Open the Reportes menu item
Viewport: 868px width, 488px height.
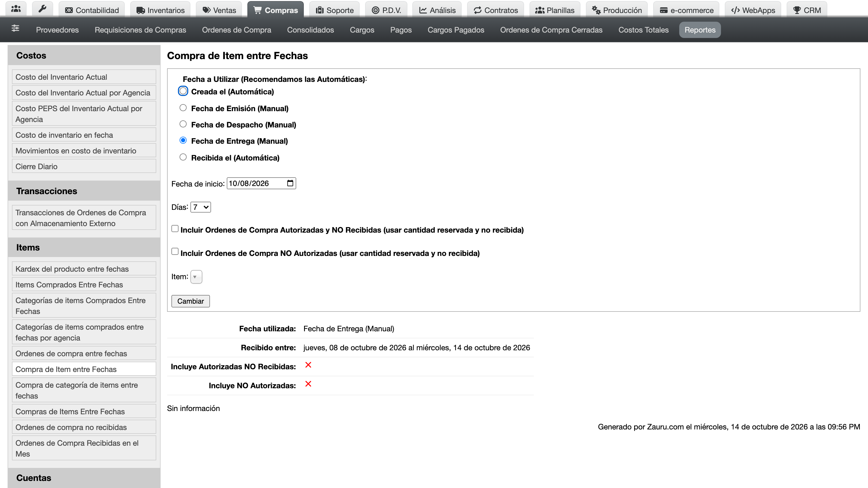pyautogui.click(x=700, y=30)
